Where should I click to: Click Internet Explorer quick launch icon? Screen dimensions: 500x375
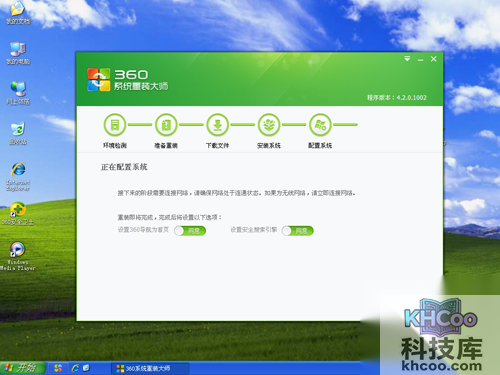point(76,368)
